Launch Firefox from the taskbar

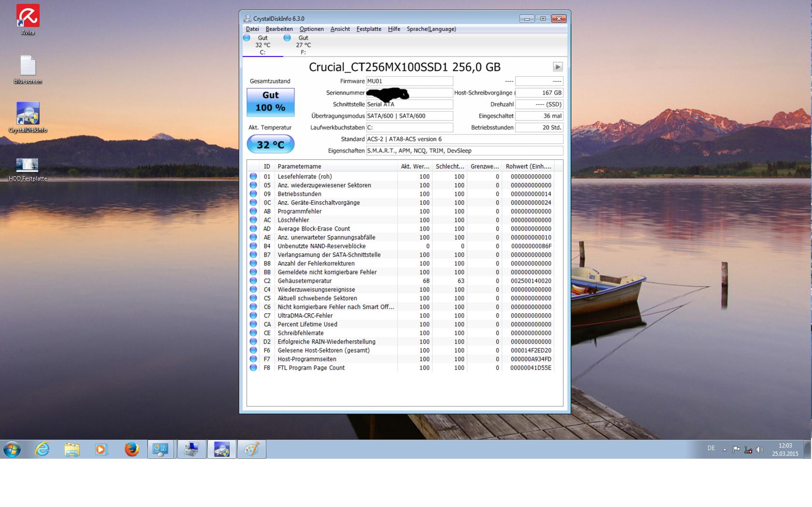click(x=132, y=449)
